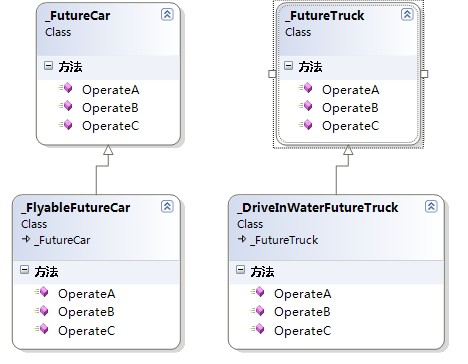Click the OperateB method icon in _FutureTruck
Viewport: 468px width, 364px height.
point(306,106)
